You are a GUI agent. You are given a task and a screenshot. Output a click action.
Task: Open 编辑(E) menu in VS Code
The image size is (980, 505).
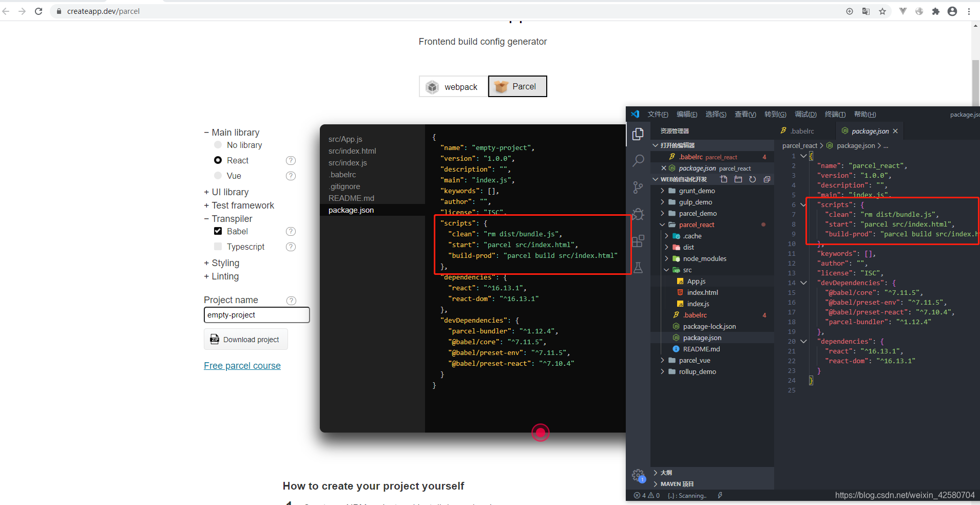click(687, 115)
